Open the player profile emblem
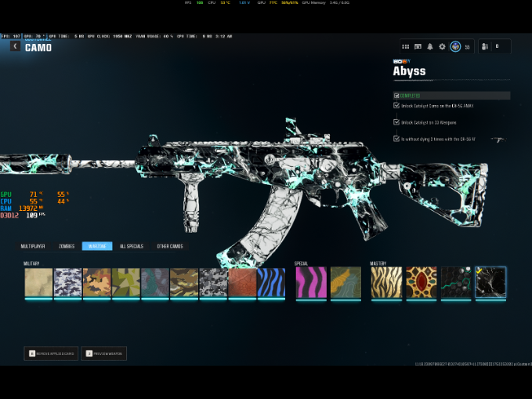 click(x=455, y=46)
